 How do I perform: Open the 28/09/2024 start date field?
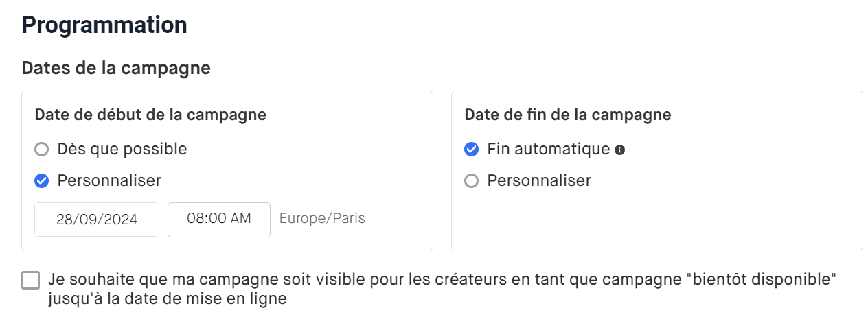click(97, 220)
